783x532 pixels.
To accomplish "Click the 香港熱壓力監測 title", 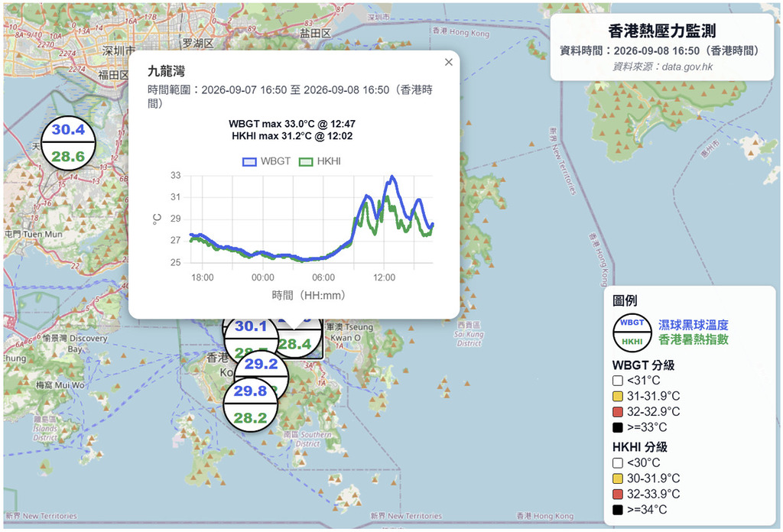I will pyautogui.click(x=662, y=31).
